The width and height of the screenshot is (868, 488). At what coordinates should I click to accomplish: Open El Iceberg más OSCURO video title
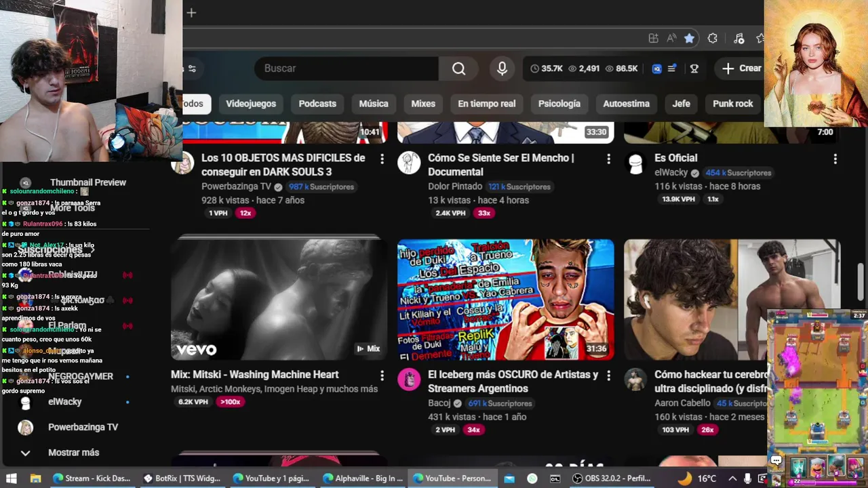[x=513, y=382]
